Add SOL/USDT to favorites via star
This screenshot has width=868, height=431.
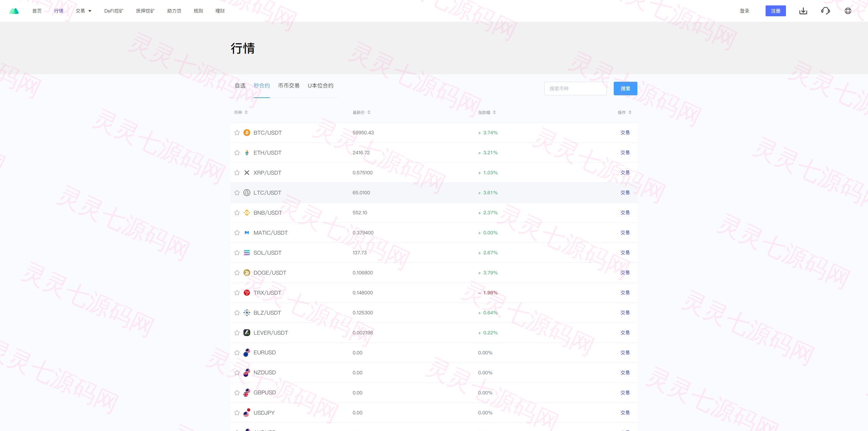click(237, 253)
